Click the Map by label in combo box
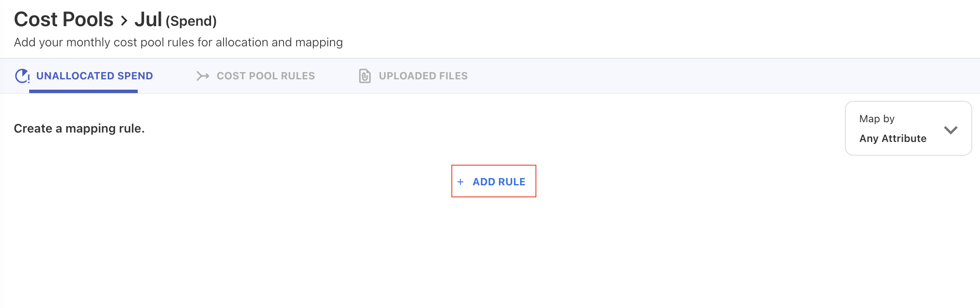980x308 pixels. click(x=877, y=119)
